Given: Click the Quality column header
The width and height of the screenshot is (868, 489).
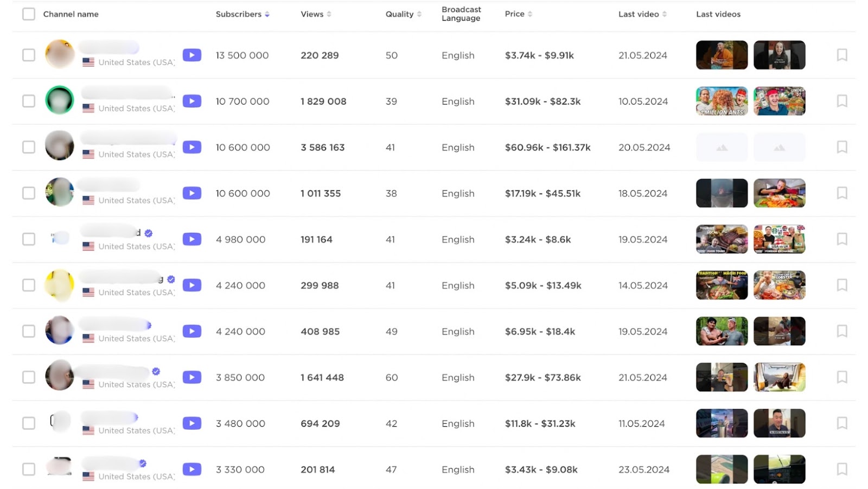Looking at the screenshot, I should (399, 14).
